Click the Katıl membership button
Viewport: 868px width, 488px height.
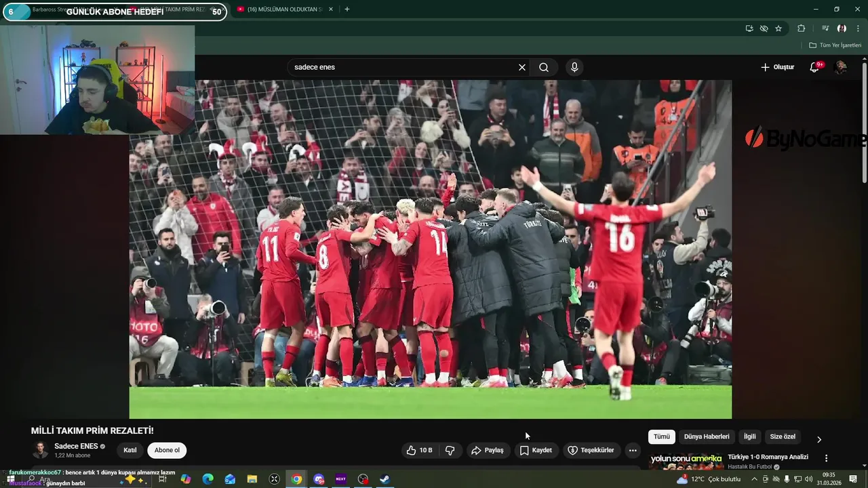click(130, 450)
